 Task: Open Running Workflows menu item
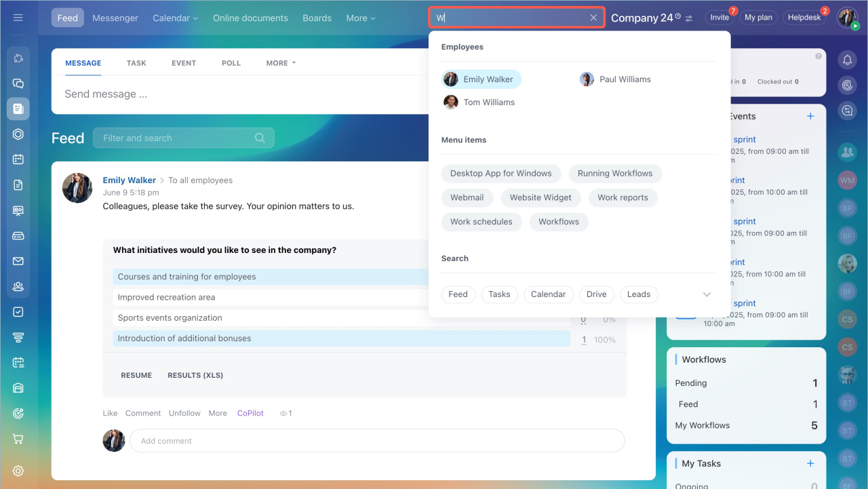(615, 174)
